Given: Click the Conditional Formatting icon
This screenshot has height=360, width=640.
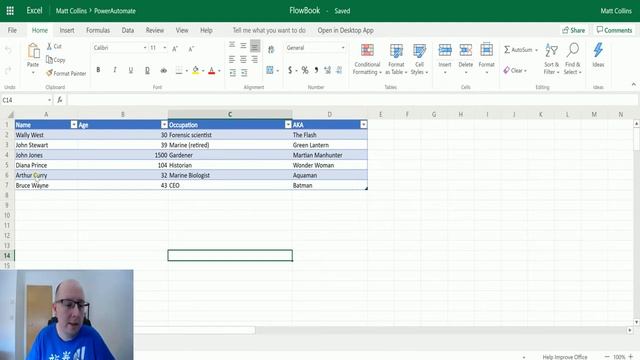Looking at the screenshot, I should [367, 50].
